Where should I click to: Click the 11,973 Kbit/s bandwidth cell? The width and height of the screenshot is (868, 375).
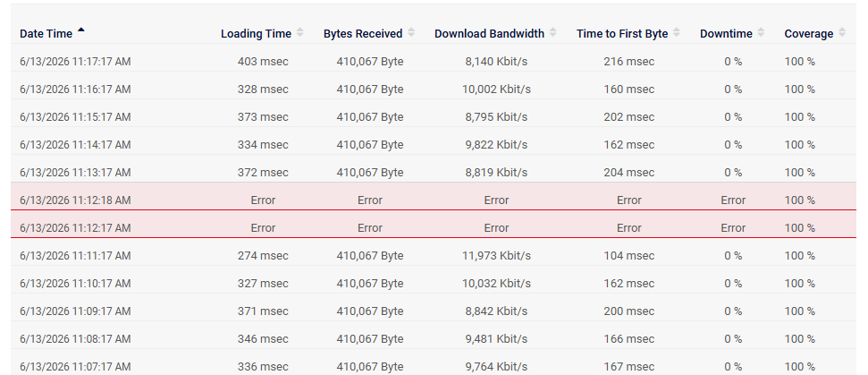click(496, 255)
